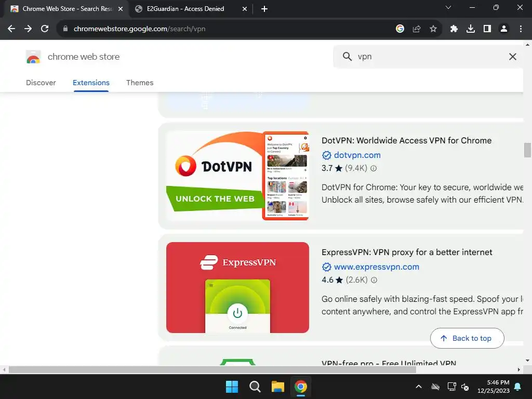Click the muted volume icon in the tray
Viewport: 532px width, 399px height.
coord(465,387)
